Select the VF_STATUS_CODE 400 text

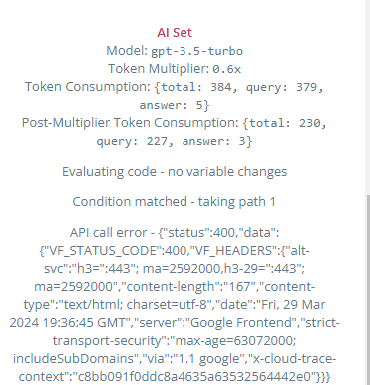coord(115,250)
